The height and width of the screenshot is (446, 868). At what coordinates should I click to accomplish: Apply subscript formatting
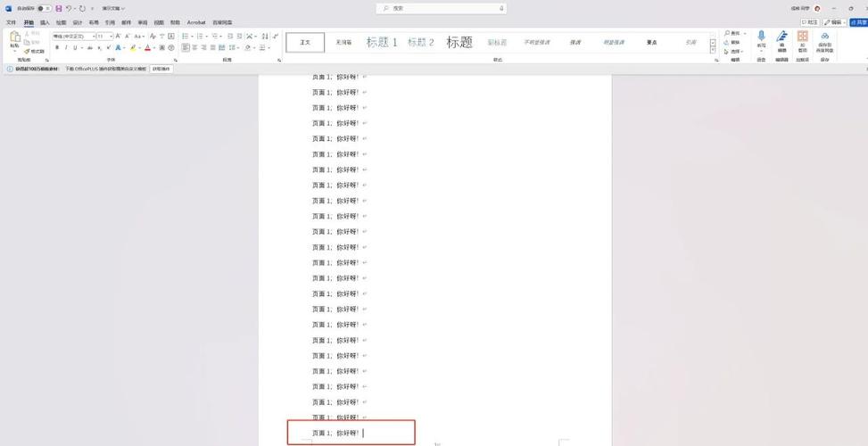100,48
